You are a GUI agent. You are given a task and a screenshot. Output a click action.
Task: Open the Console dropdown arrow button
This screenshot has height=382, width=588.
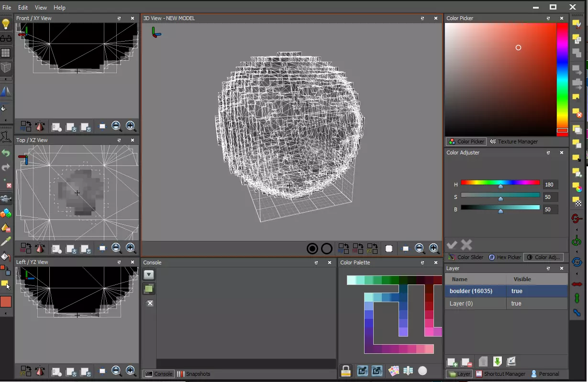point(149,274)
